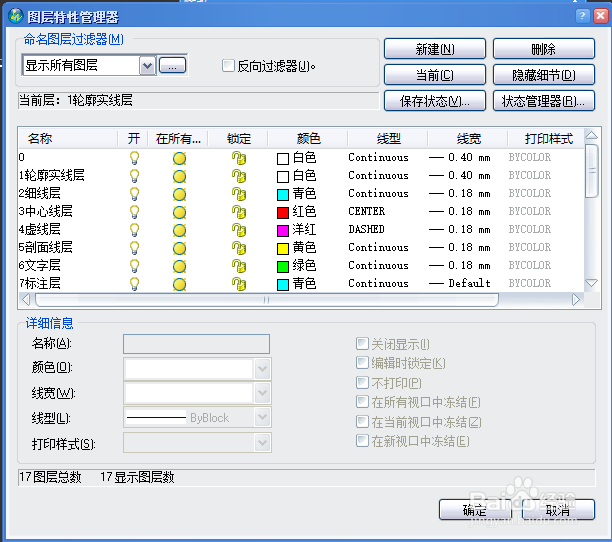
Task: Sort by the 颜色 column header
Action: click(308, 139)
